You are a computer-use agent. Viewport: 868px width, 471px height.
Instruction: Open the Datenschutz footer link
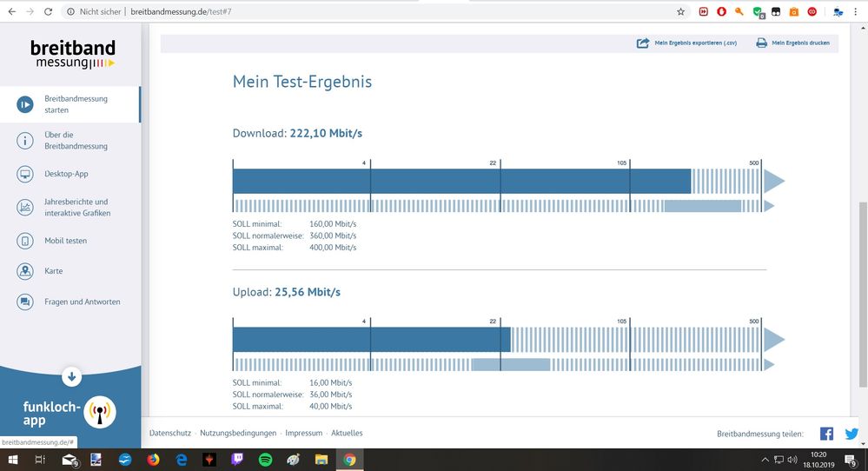pos(170,433)
